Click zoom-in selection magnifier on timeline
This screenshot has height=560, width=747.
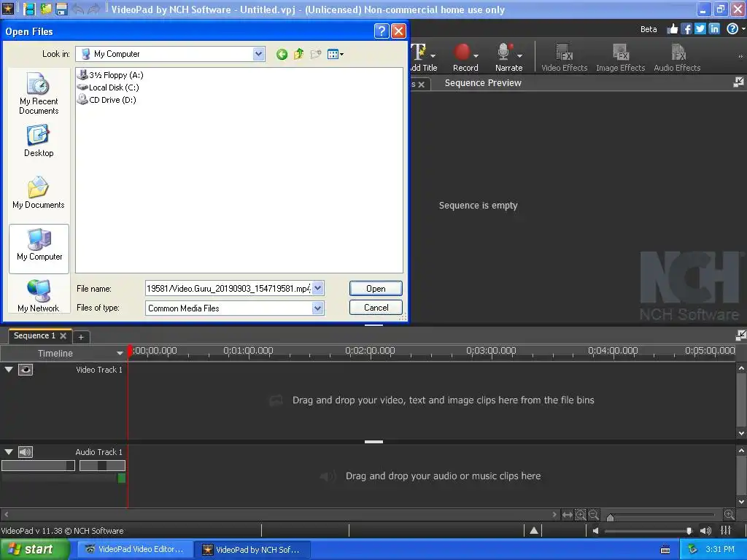(x=580, y=515)
